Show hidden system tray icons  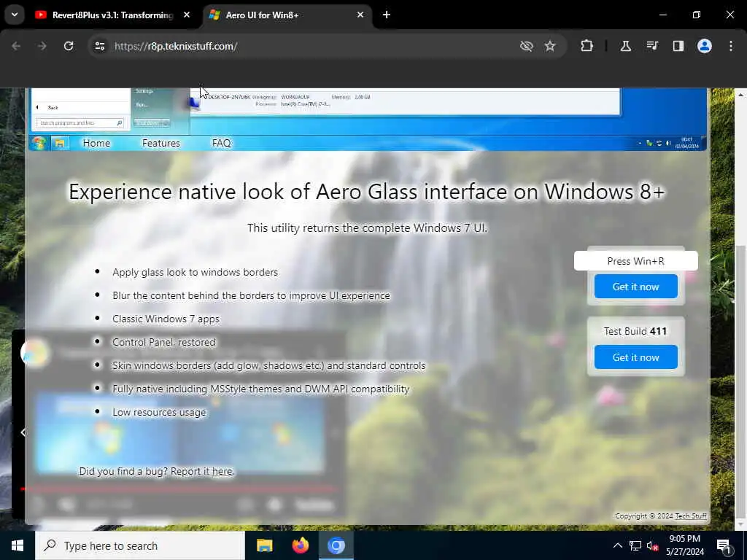[x=617, y=545]
